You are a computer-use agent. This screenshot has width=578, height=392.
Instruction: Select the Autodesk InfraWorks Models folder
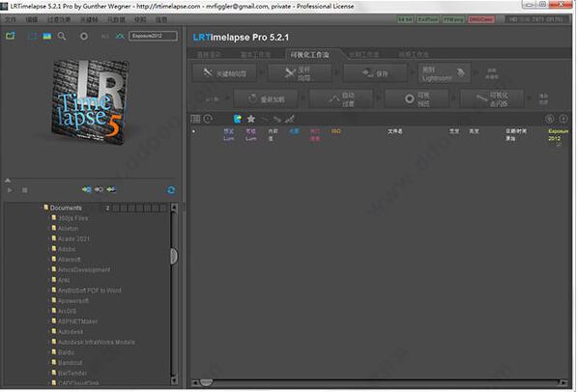[x=97, y=342]
